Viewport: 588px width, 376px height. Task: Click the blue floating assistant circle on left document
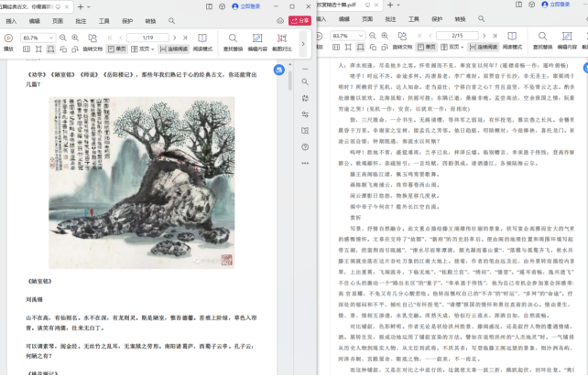279,70
